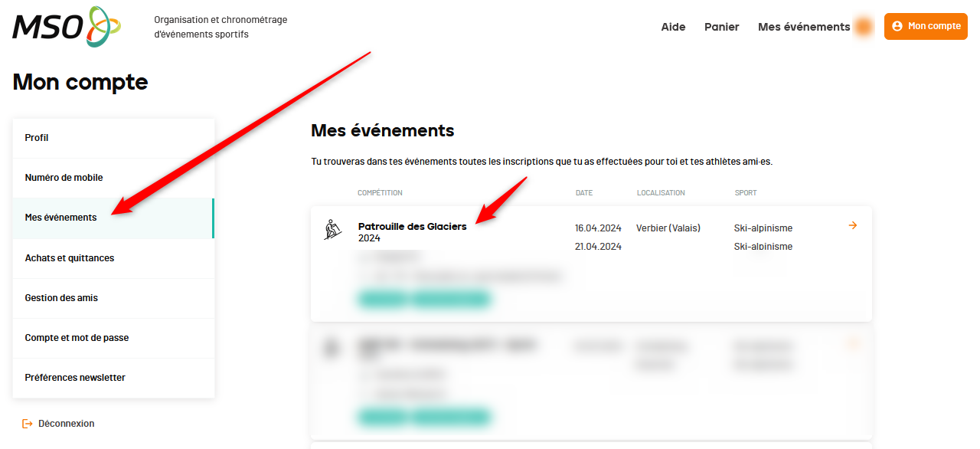980x449 pixels.
Task: Click the user icon in Mon compte button
Action: click(897, 26)
